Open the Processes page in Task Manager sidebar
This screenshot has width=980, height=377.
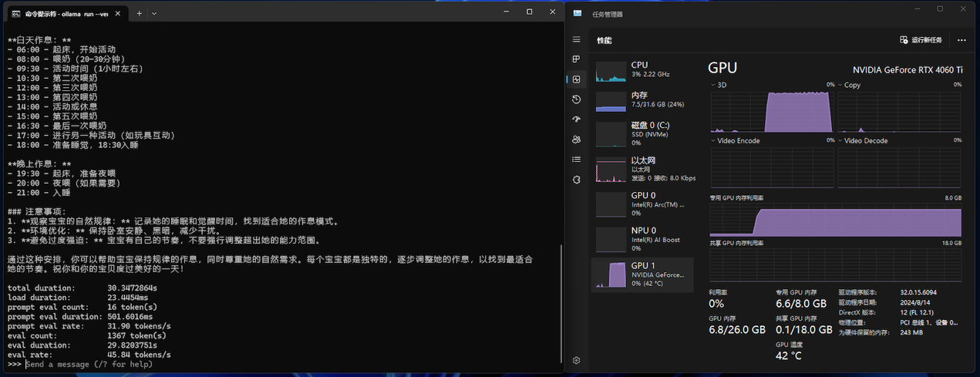[576, 59]
